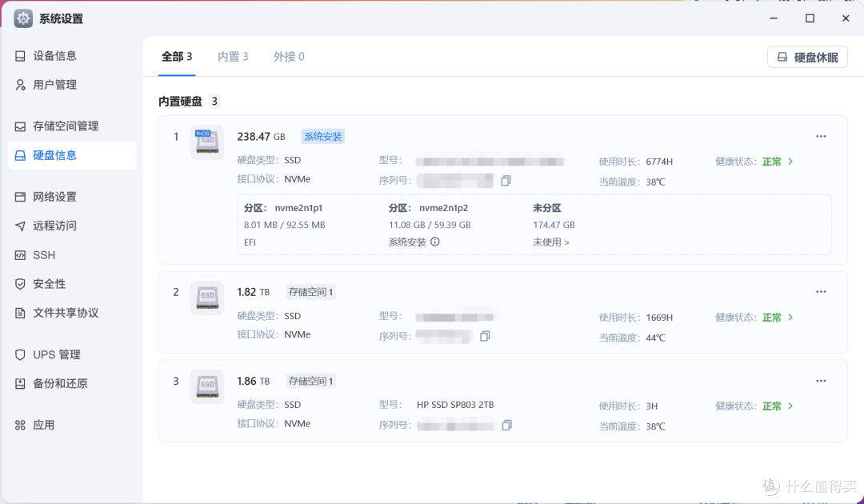Click 存储空间 1 tag on disk 3
The width and height of the screenshot is (864, 504).
point(310,381)
